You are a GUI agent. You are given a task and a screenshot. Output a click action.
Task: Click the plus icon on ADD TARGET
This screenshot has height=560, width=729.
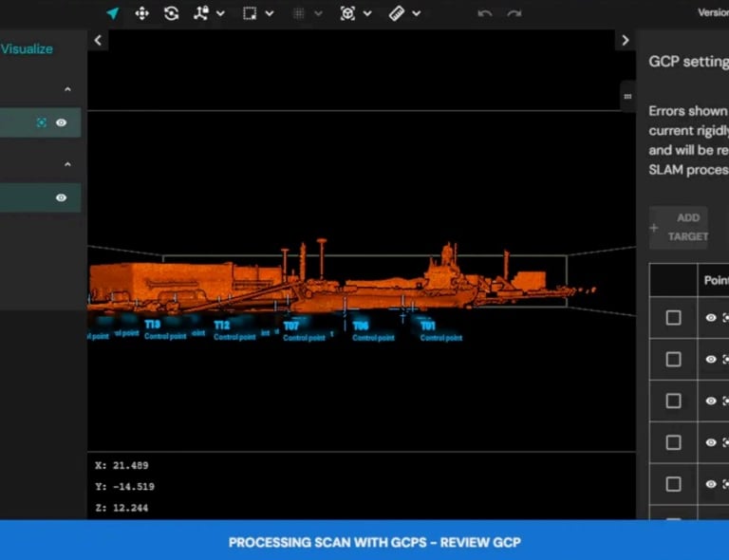coord(654,228)
